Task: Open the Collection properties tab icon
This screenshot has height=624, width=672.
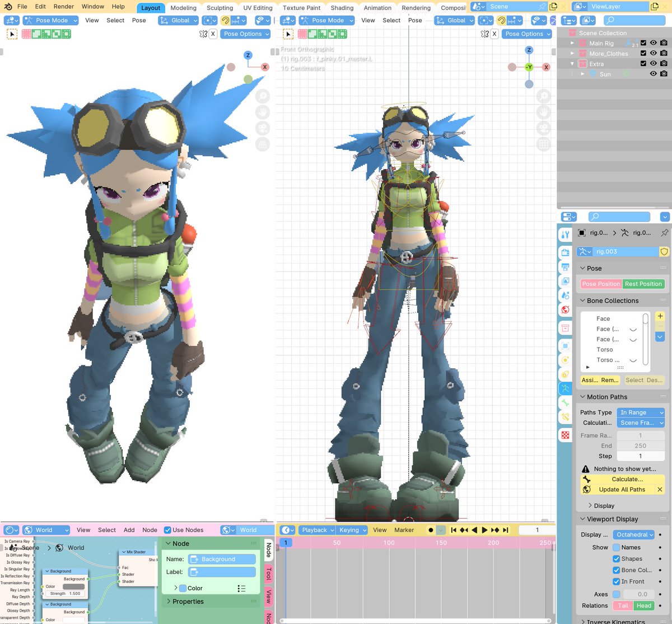Action: (x=565, y=328)
